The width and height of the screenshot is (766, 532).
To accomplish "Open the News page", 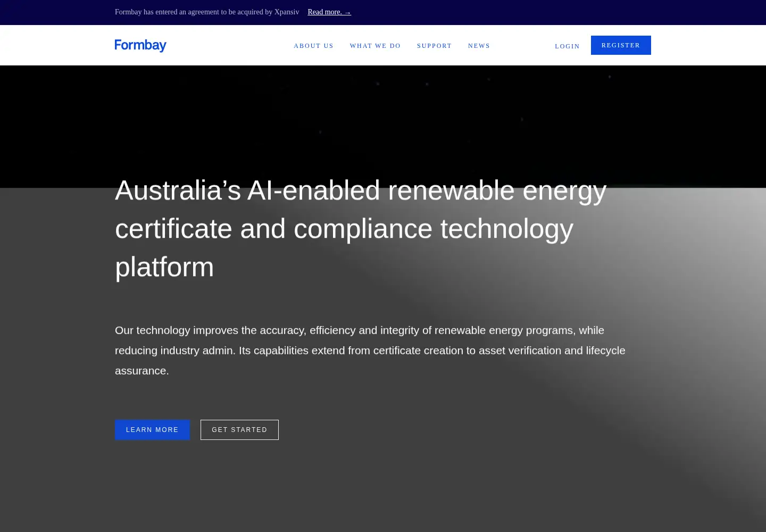I will coord(479,46).
